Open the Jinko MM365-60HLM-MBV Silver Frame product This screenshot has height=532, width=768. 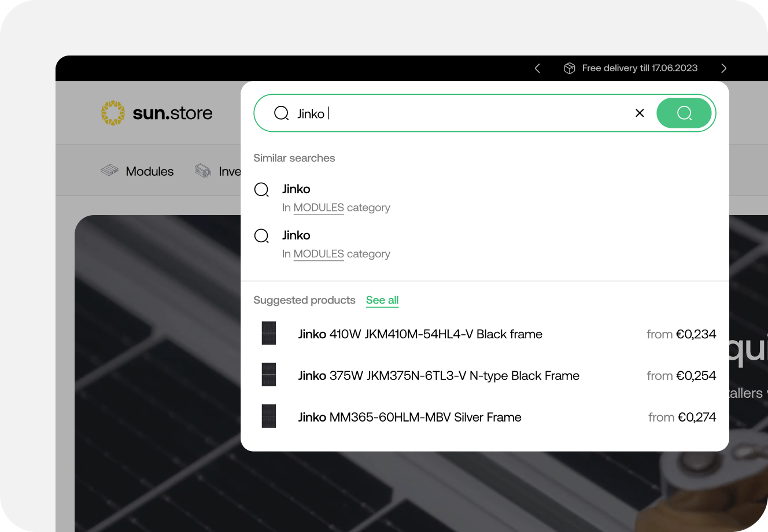(x=409, y=418)
